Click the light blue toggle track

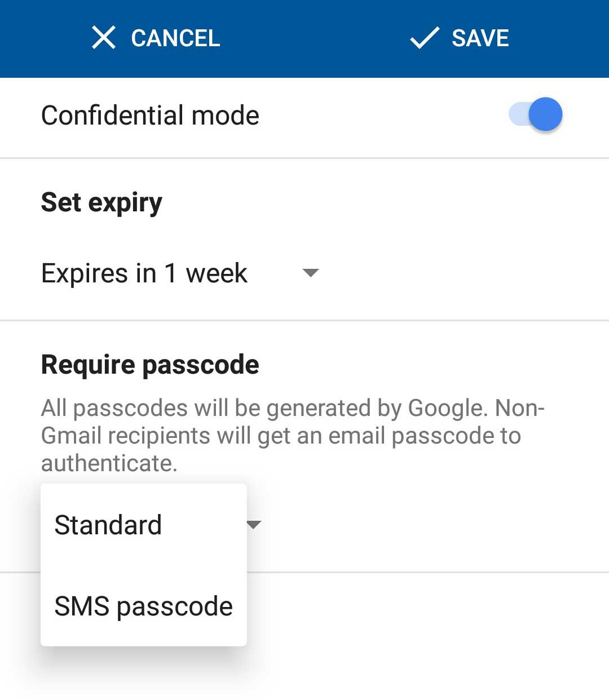(518, 114)
